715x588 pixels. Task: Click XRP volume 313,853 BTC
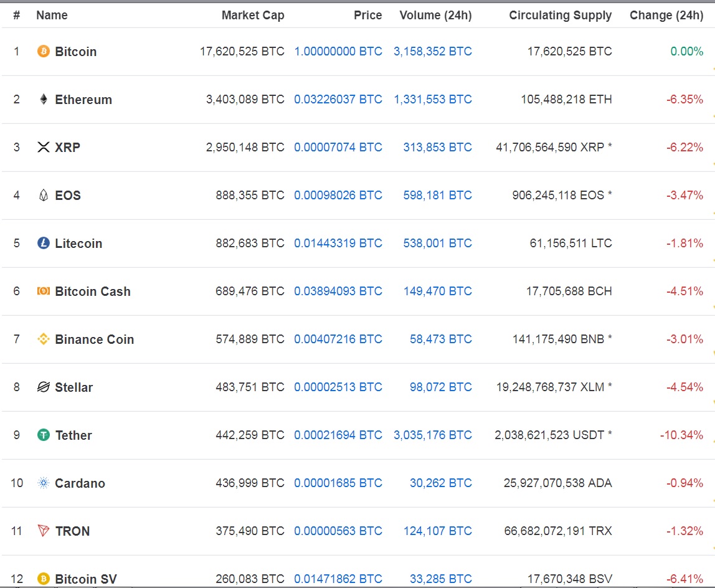pyautogui.click(x=437, y=147)
